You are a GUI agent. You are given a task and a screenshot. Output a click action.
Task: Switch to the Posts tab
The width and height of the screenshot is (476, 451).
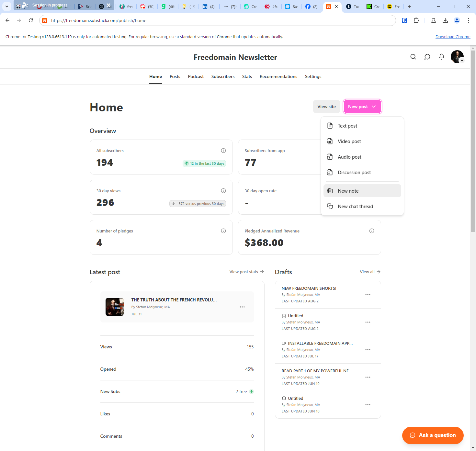click(x=175, y=76)
